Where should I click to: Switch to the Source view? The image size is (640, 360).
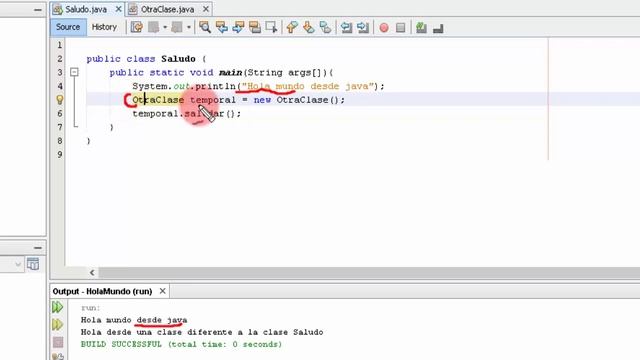point(68,27)
